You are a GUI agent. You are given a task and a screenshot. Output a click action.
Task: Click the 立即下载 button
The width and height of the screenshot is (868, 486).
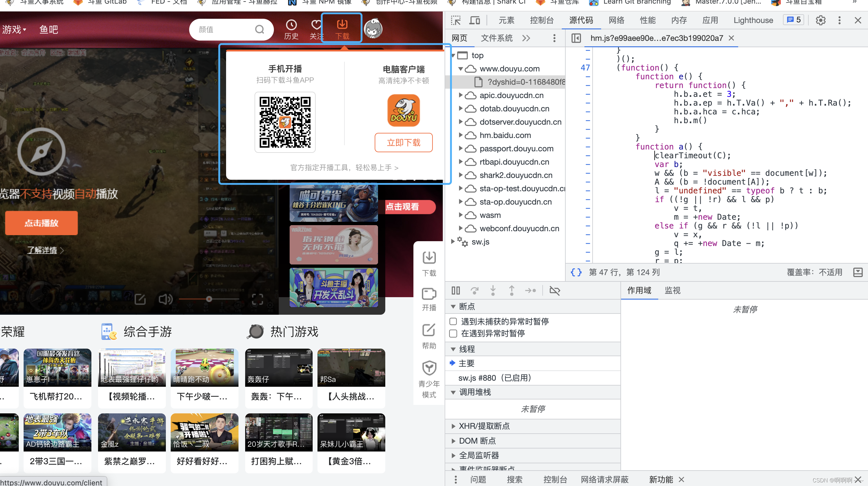[x=404, y=143]
